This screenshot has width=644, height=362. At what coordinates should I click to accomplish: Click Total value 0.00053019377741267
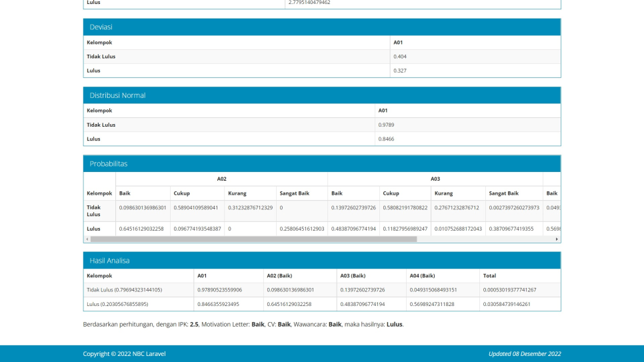(510, 290)
